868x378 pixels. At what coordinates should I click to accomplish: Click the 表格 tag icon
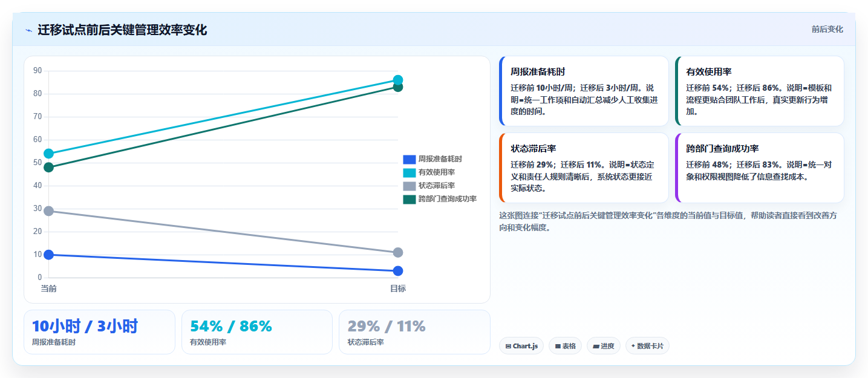558,347
